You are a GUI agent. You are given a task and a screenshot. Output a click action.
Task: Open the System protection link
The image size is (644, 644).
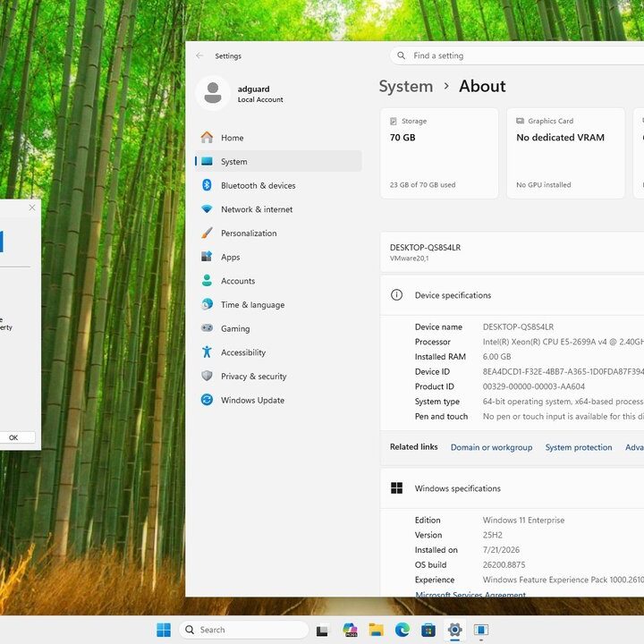pos(579,447)
